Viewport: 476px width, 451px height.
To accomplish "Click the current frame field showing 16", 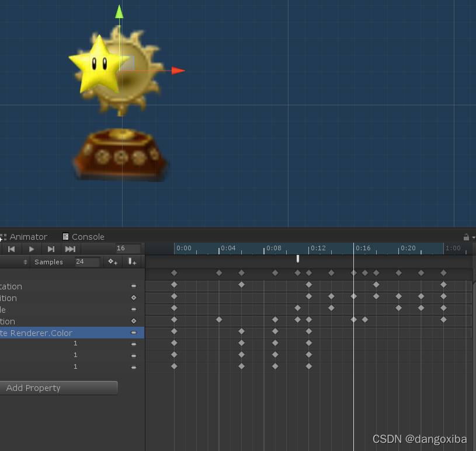I will pos(128,249).
